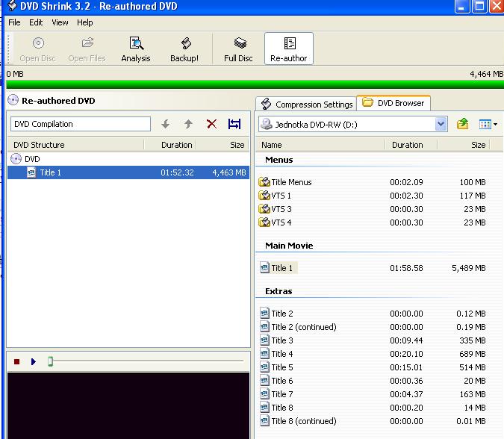
Task: Select Full Disc mode
Action: 238,49
